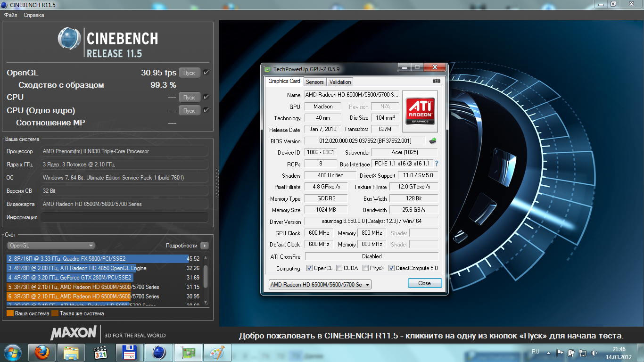
Task: Open Paint from the taskbar
Action: (x=217, y=352)
